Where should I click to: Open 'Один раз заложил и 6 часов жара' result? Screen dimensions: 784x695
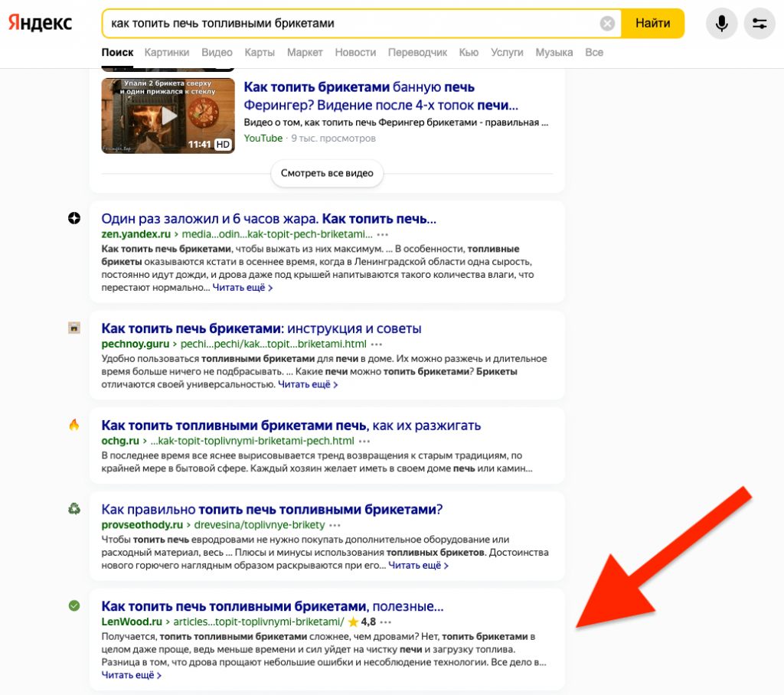(x=269, y=218)
